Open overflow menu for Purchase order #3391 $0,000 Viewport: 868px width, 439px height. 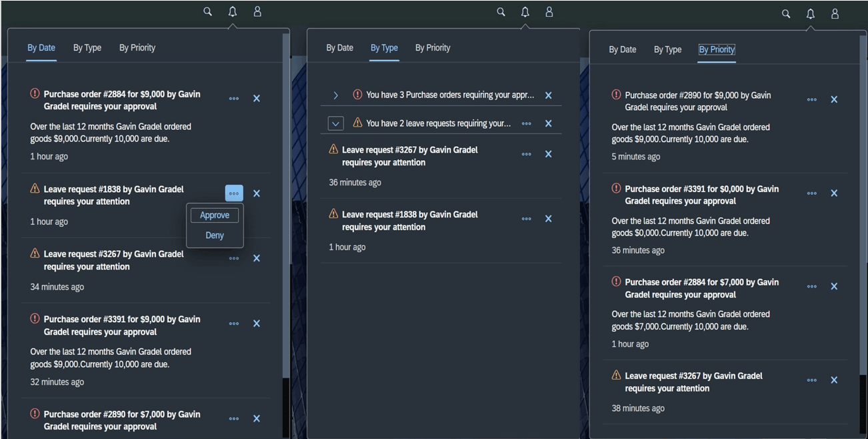point(812,193)
